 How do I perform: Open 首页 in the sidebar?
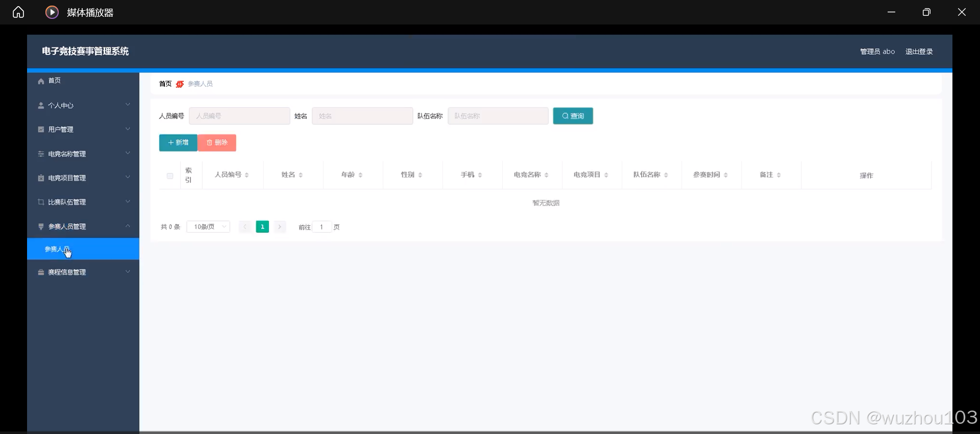pyautogui.click(x=83, y=81)
